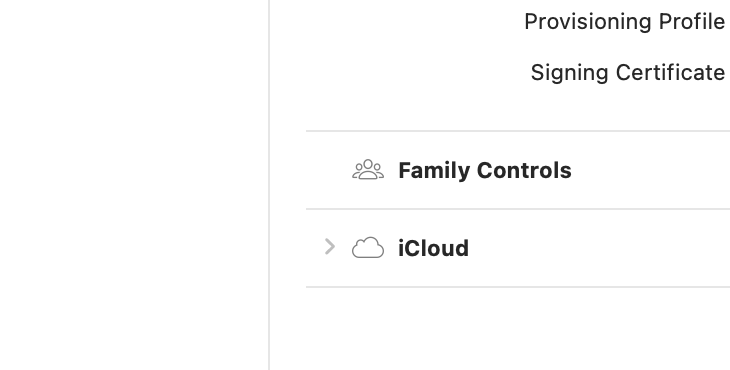Click the iCloud cloud icon
This screenshot has height=370, width=730.
pyautogui.click(x=368, y=248)
